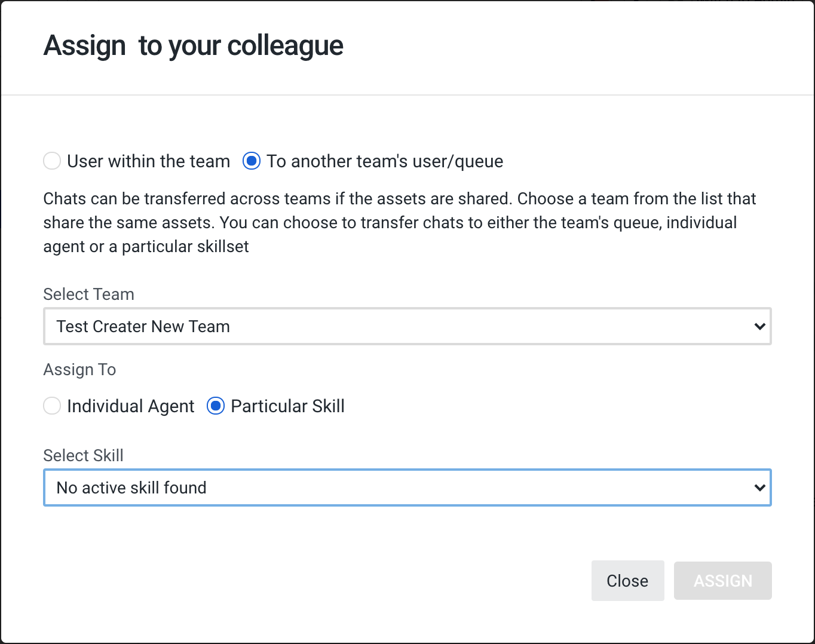
Task: Click the 'To another team's user/queue' label text
Action: pyautogui.click(x=385, y=161)
